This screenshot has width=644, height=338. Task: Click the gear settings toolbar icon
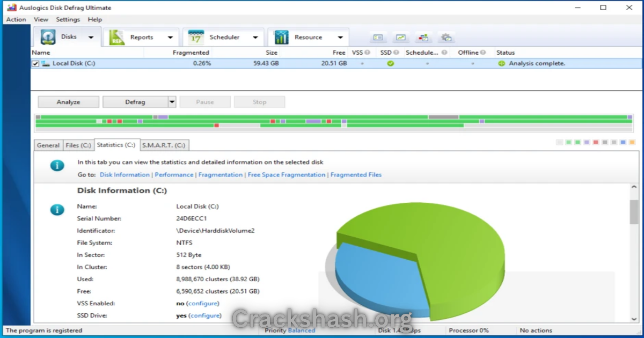pyautogui.click(x=446, y=38)
